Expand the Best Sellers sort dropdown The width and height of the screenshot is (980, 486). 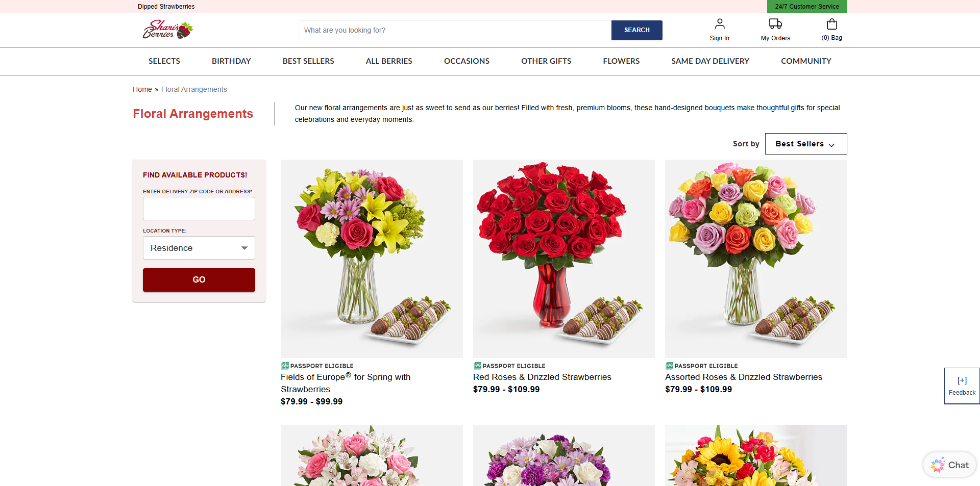tap(806, 144)
